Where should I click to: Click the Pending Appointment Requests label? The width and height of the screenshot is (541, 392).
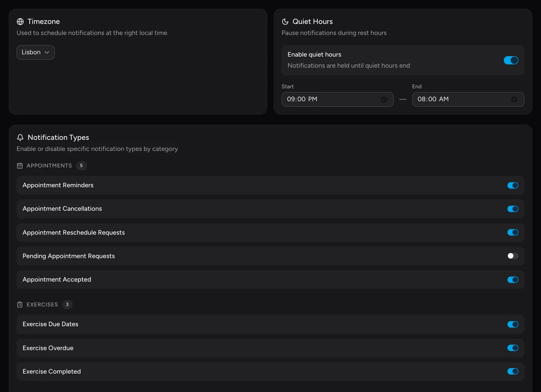(69, 256)
